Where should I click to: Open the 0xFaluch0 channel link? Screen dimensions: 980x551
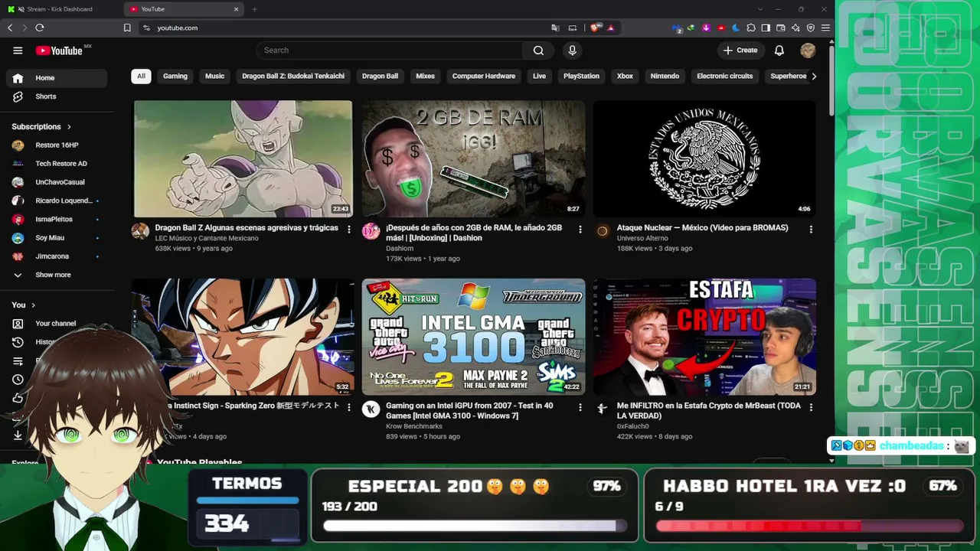pyautogui.click(x=632, y=426)
